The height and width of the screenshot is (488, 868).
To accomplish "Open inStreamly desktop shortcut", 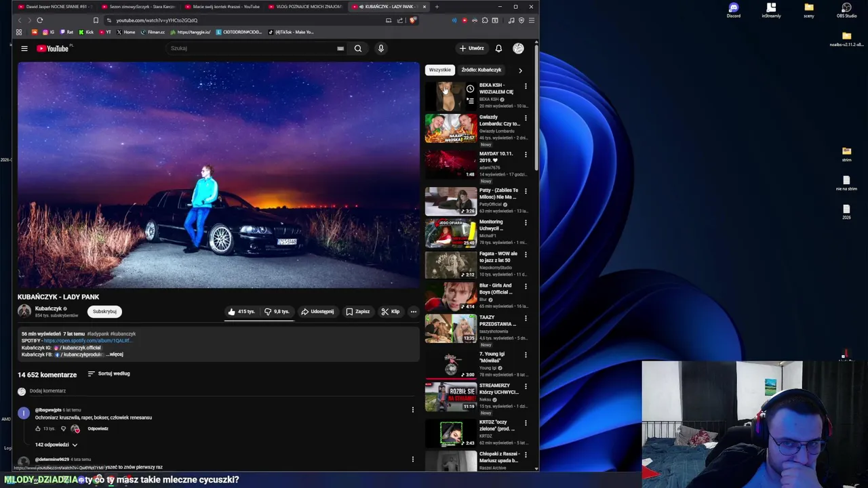I will [771, 10].
